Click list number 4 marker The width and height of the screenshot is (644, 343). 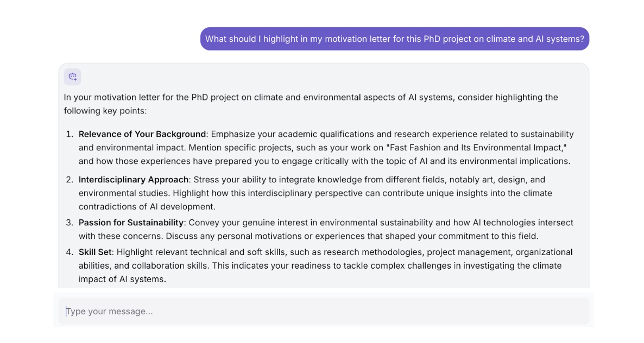(70, 252)
